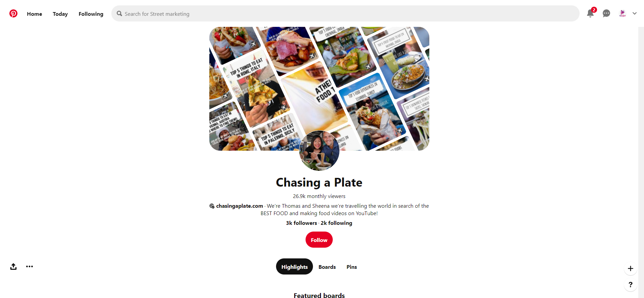644x298 pixels.
Task: Switch to the Boards tab
Action: point(327,267)
